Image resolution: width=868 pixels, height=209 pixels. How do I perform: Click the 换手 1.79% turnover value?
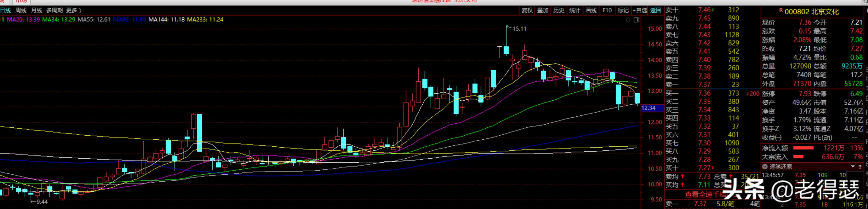pos(802,120)
